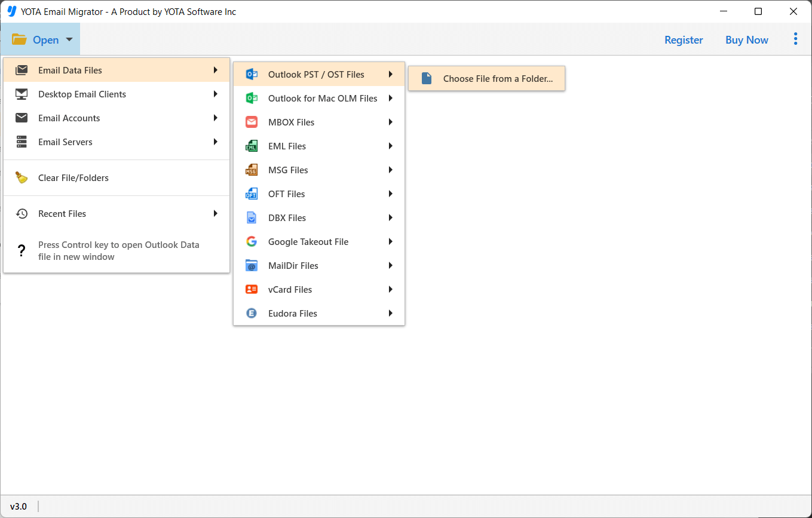Expand the MailDir Files submenu arrow
The image size is (812, 518).
390,265
